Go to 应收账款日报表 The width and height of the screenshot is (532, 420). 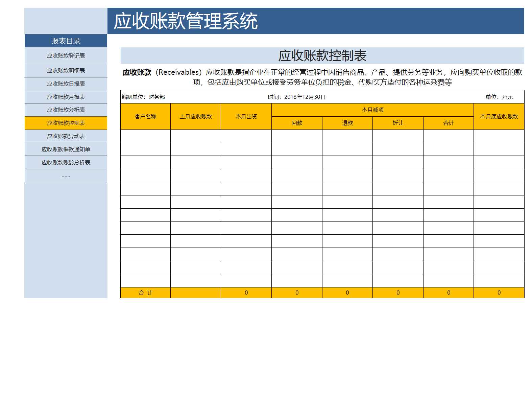(66, 84)
